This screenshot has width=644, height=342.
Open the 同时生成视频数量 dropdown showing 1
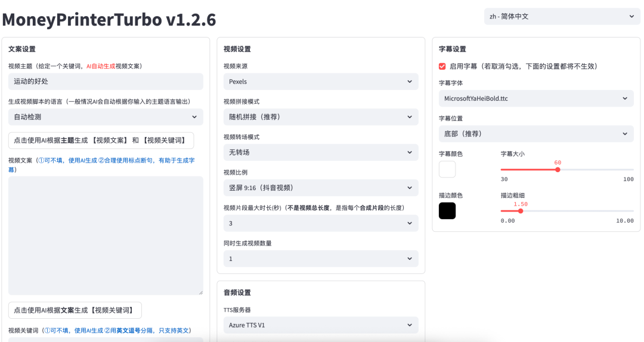(321, 259)
